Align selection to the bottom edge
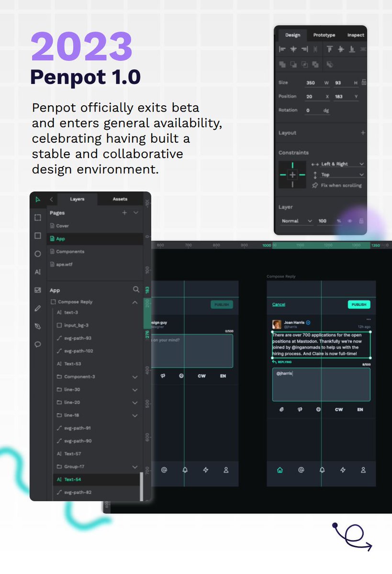Screen dimensions: 392x574 tap(352, 49)
